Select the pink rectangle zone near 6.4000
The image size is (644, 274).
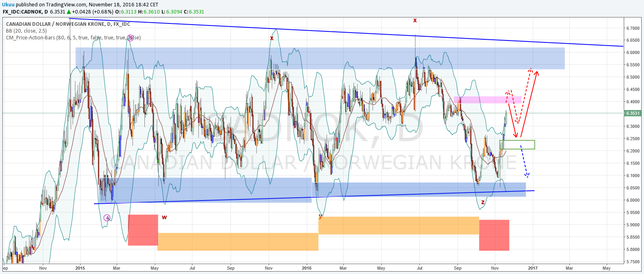point(488,100)
